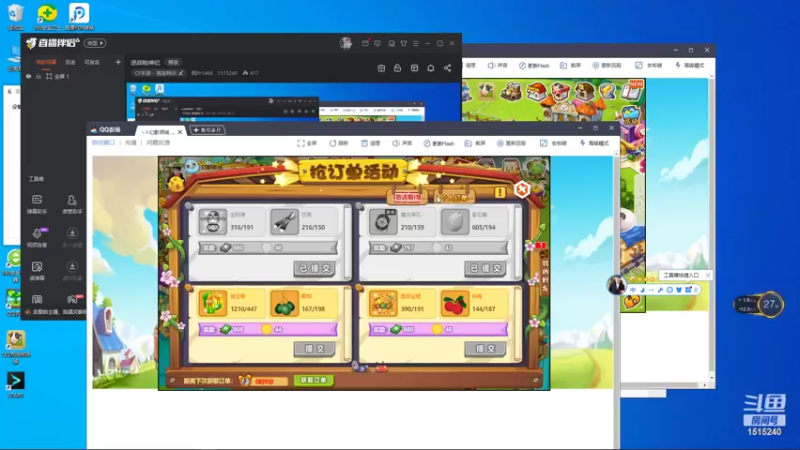Click 提交 on the 1210/447 order
Image resolution: width=800 pixels, height=450 pixels.
coord(315,349)
